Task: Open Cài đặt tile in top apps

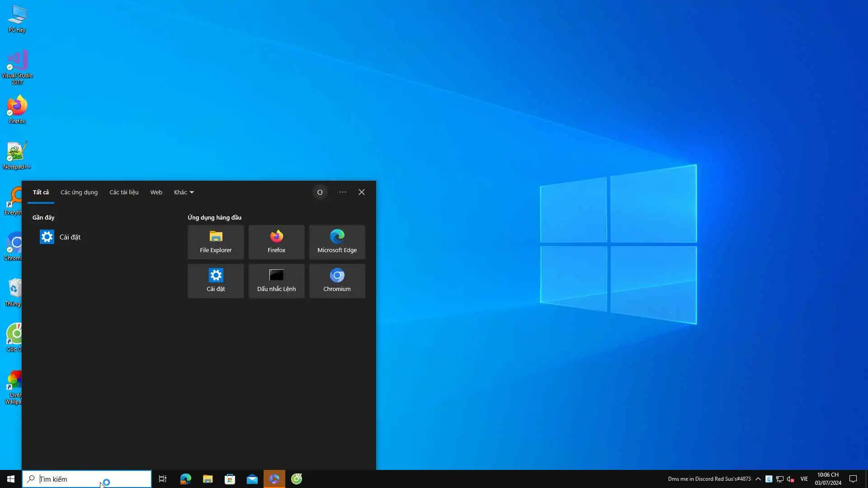Action: 216,281
